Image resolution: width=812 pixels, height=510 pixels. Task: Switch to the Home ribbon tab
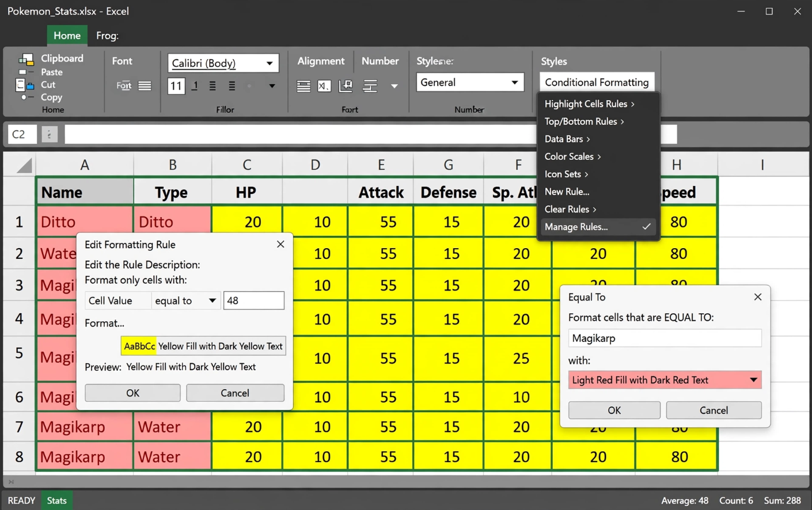pyautogui.click(x=67, y=36)
